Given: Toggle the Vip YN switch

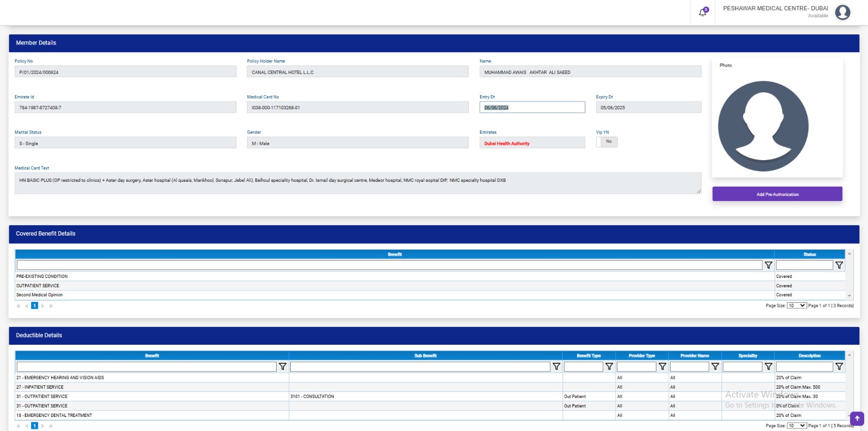Looking at the screenshot, I should (607, 142).
